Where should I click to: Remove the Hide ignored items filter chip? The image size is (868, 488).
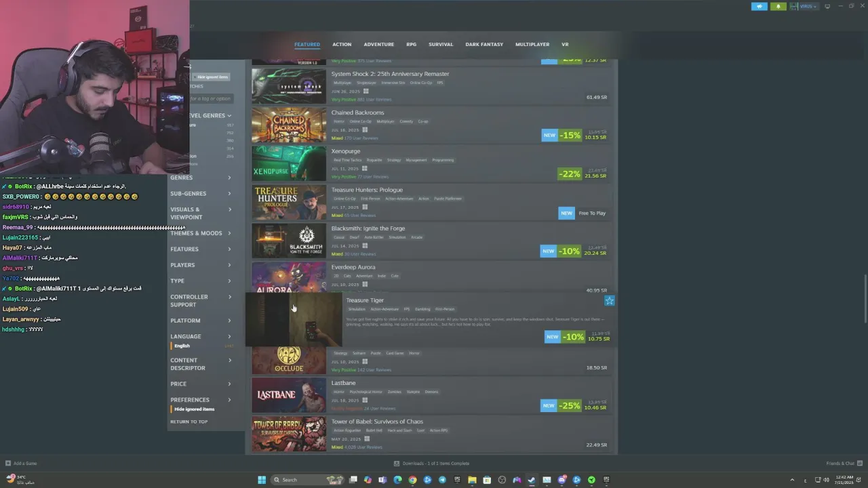212,77
